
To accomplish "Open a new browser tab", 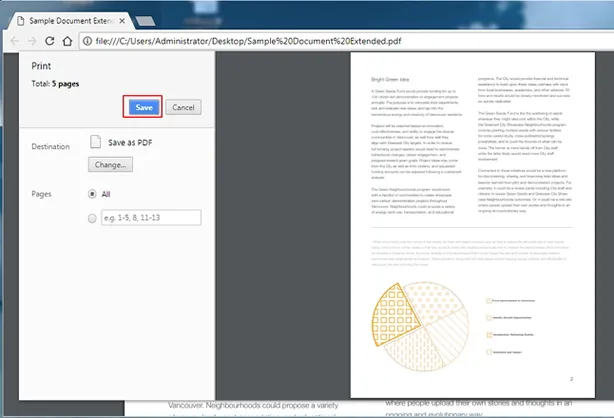I will pyautogui.click(x=145, y=21).
